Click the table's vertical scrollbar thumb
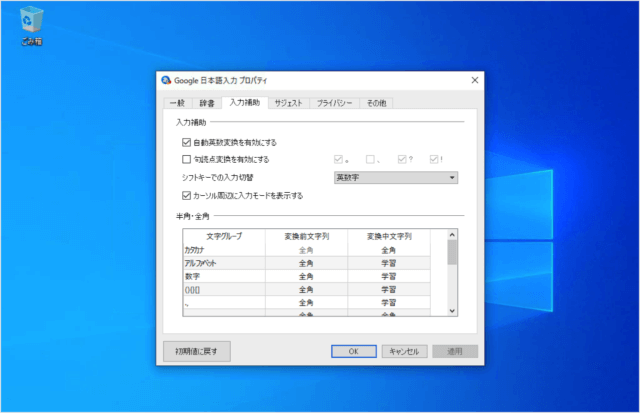Viewport: 640px width, 413px height. [x=452, y=252]
